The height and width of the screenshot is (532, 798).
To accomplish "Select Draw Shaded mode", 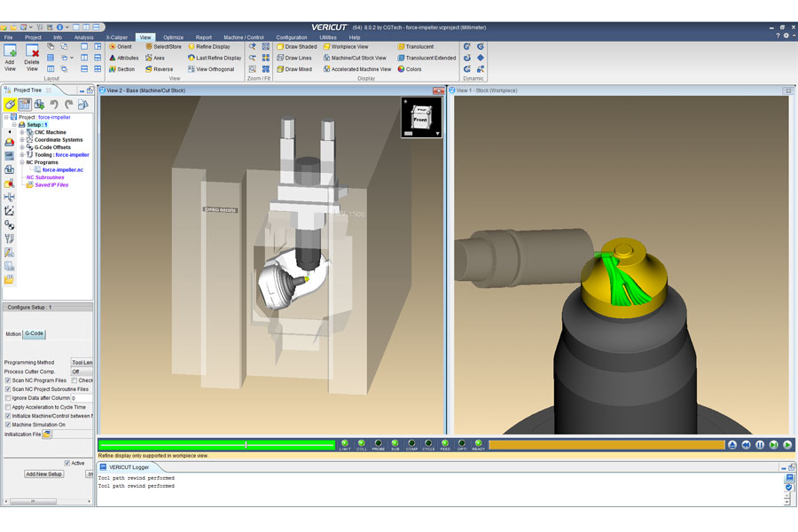I will click(x=297, y=46).
